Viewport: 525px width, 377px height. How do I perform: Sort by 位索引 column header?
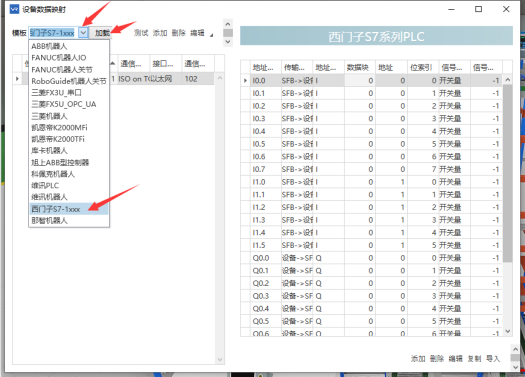click(422, 68)
